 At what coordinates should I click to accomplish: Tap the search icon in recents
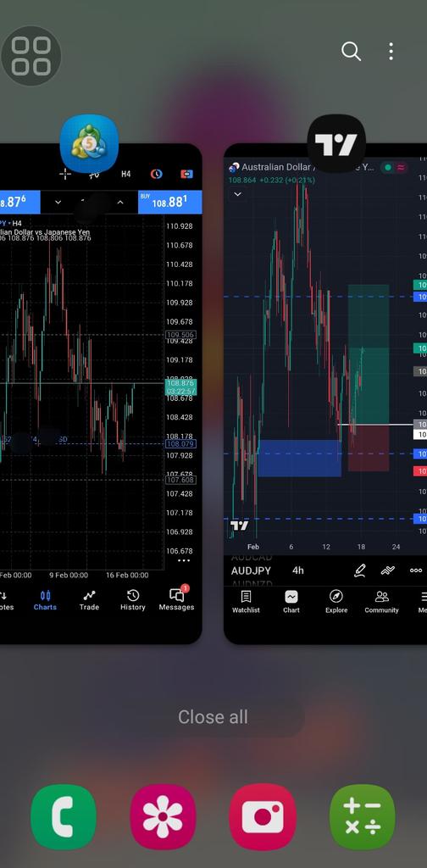[x=351, y=52]
